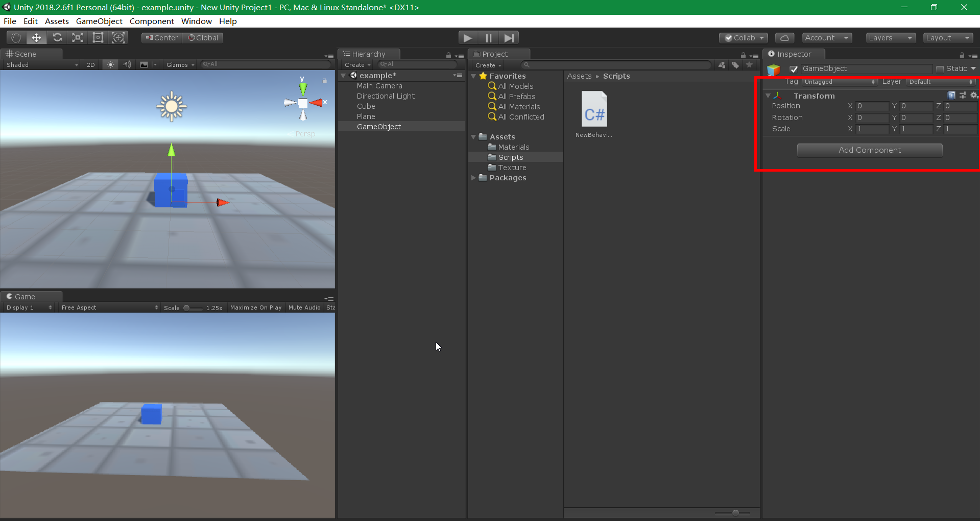
Task: Search by label icon in Project panel
Action: (735, 65)
